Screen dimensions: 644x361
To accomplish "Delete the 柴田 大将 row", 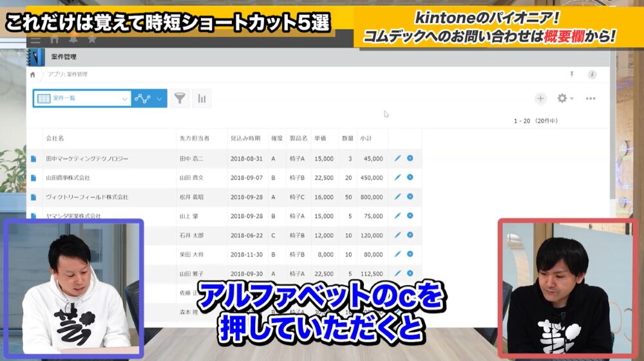I will pyautogui.click(x=410, y=254).
